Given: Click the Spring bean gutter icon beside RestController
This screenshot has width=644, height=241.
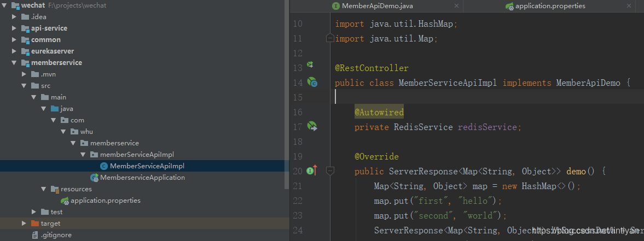Looking at the screenshot, I should 310,66.
